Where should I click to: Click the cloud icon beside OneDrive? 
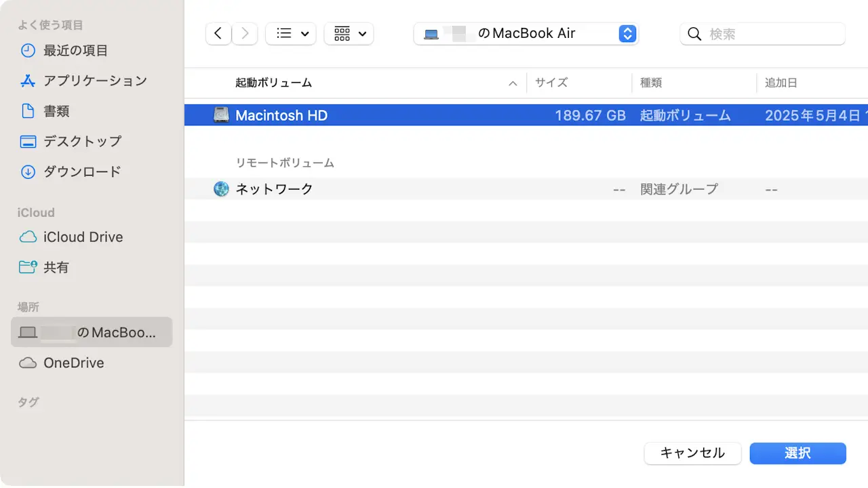(28, 363)
